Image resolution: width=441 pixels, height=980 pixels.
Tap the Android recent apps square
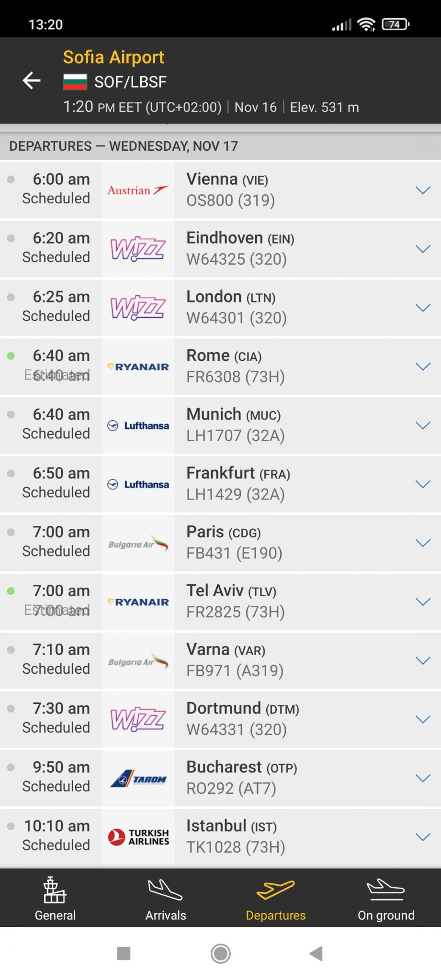124,954
